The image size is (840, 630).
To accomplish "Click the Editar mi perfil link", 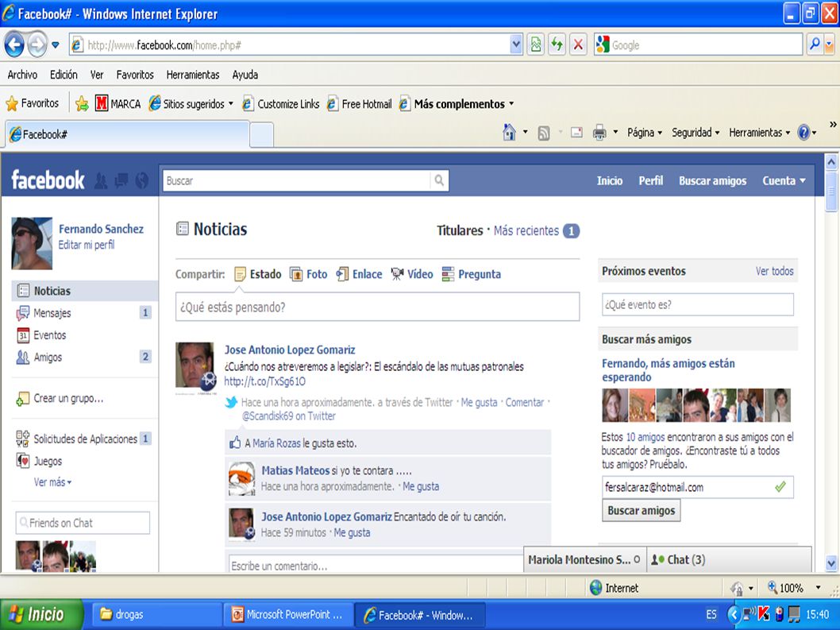I will coord(87,245).
